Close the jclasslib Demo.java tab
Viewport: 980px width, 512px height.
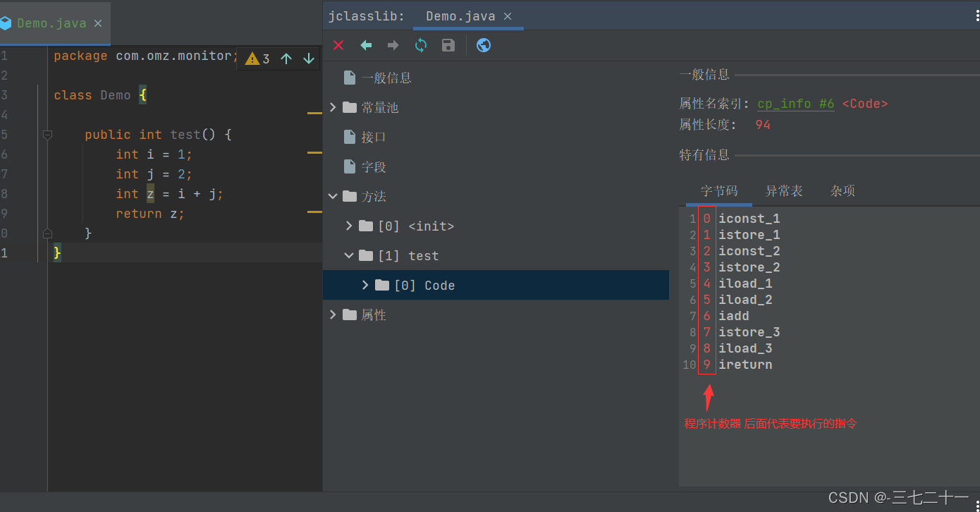[x=508, y=16]
